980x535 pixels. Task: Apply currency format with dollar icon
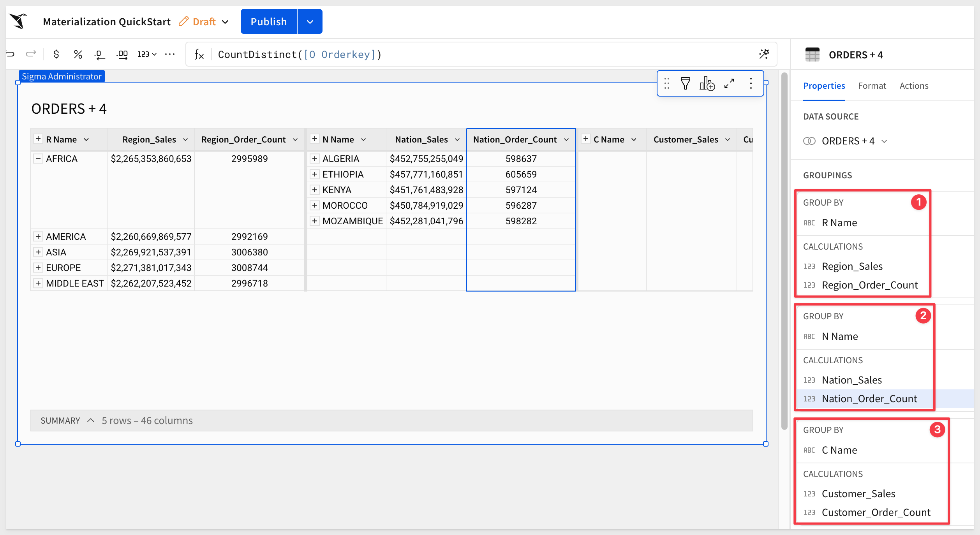click(56, 54)
